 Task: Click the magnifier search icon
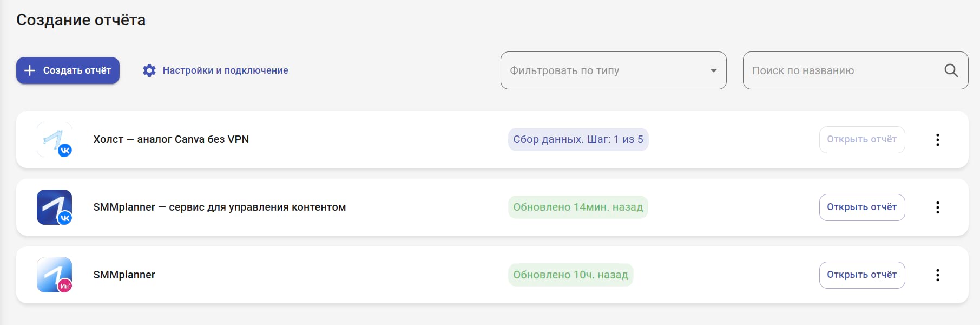pos(951,70)
